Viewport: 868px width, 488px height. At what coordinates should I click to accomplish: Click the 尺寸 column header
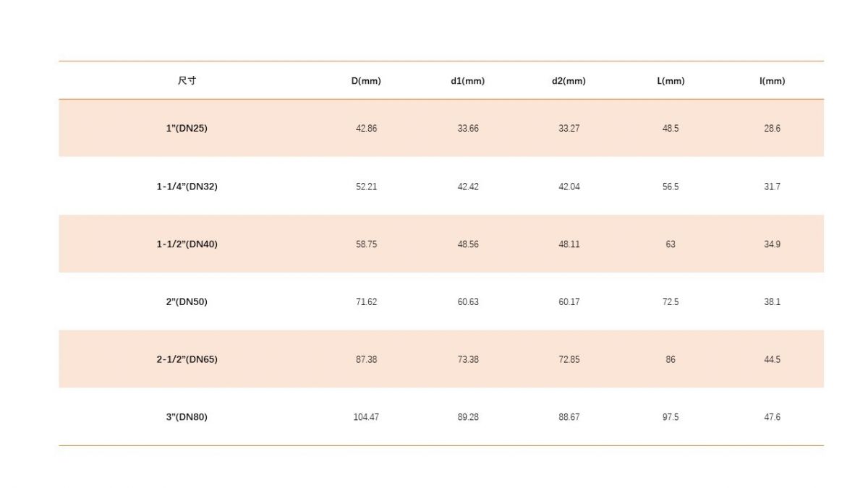click(187, 81)
